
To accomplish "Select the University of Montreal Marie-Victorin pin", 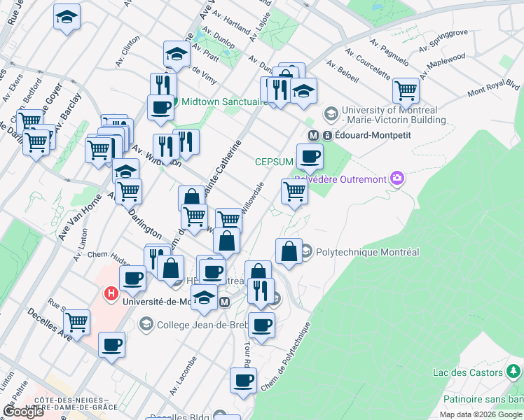I will click(x=331, y=114).
